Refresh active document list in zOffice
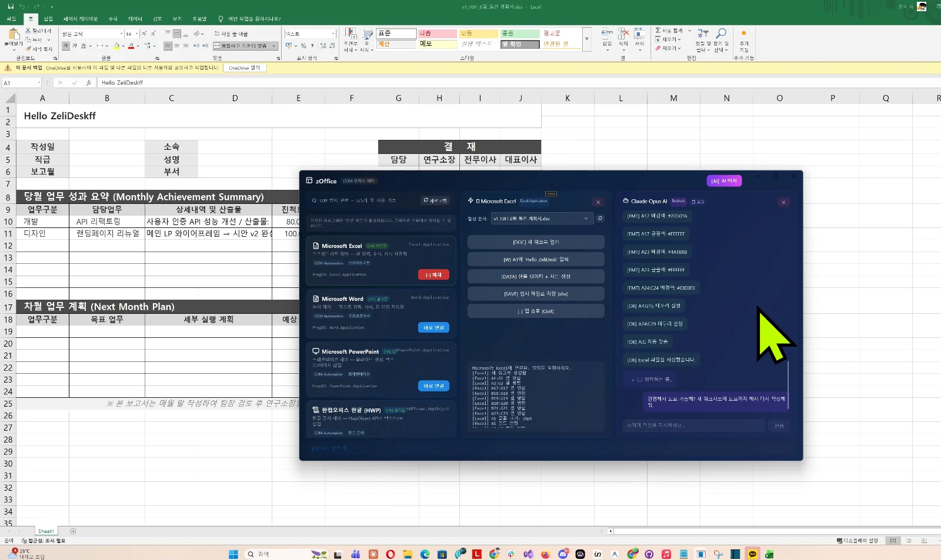 pyautogui.click(x=600, y=218)
